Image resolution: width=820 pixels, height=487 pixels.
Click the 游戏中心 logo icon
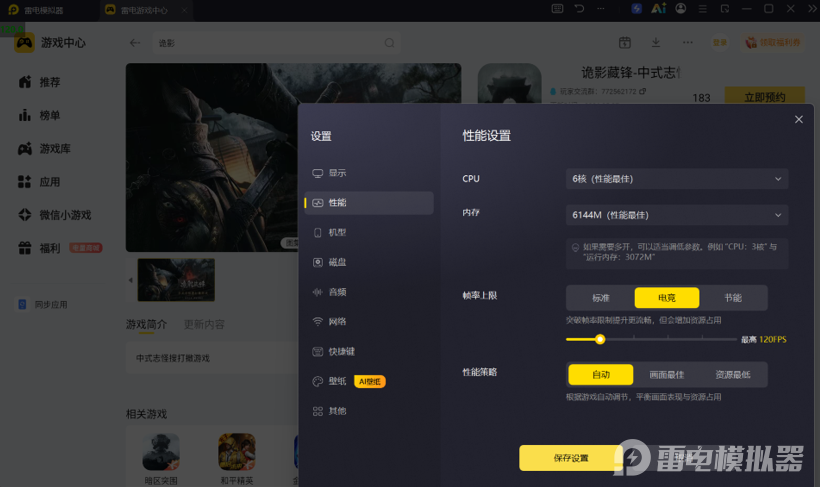tap(24, 43)
